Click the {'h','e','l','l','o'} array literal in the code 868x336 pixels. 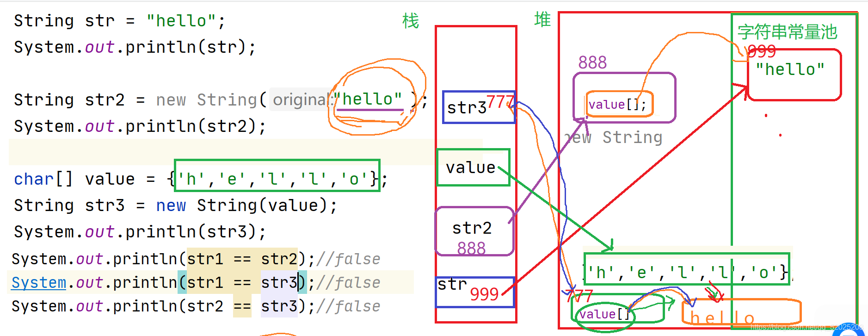[x=274, y=179]
